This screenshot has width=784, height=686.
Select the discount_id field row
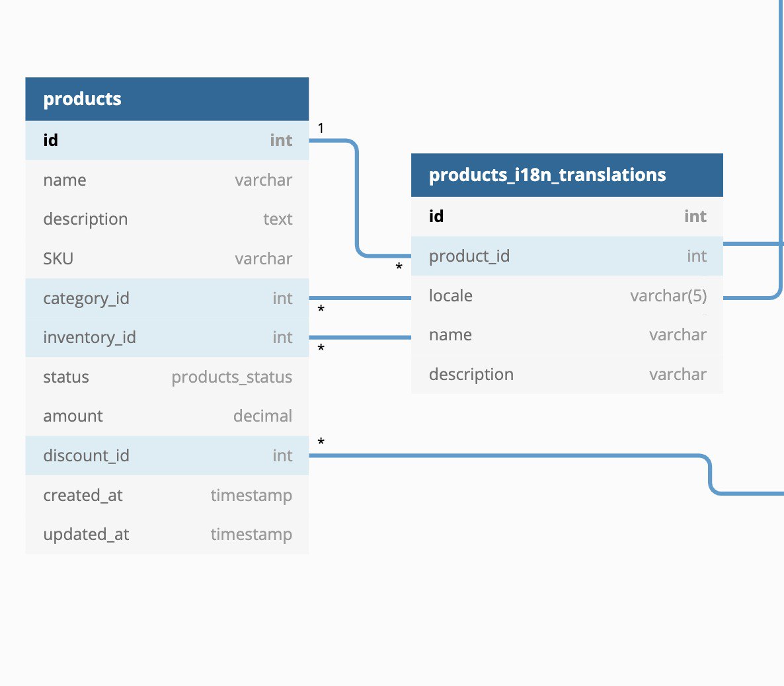(x=167, y=455)
